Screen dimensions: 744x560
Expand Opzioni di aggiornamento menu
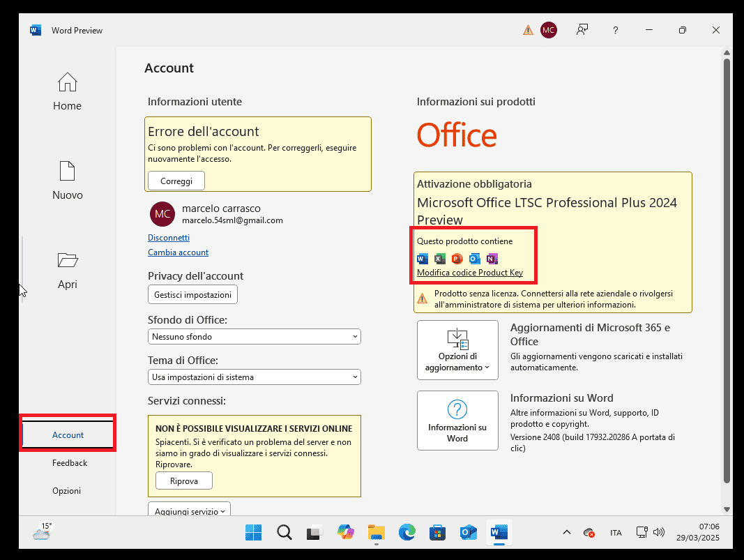click(x=457, y=350)
